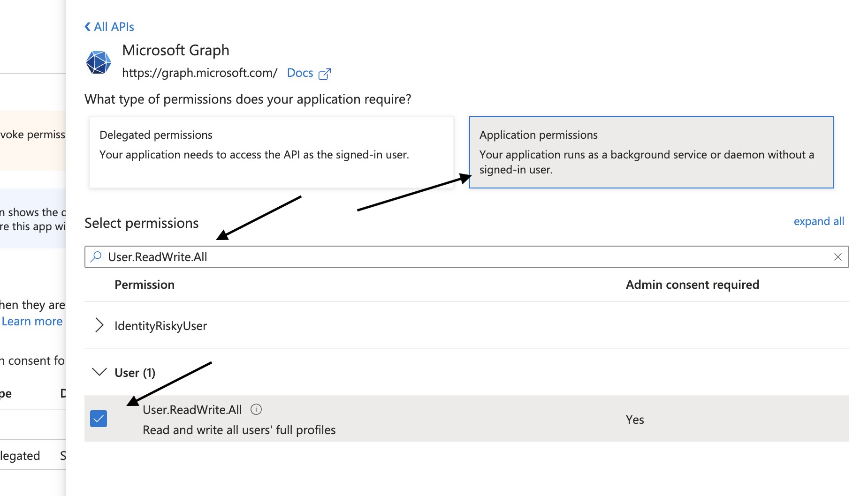
Task: Click the magnifier search icon
Action: pyautogui.click(x=96, y=256)
